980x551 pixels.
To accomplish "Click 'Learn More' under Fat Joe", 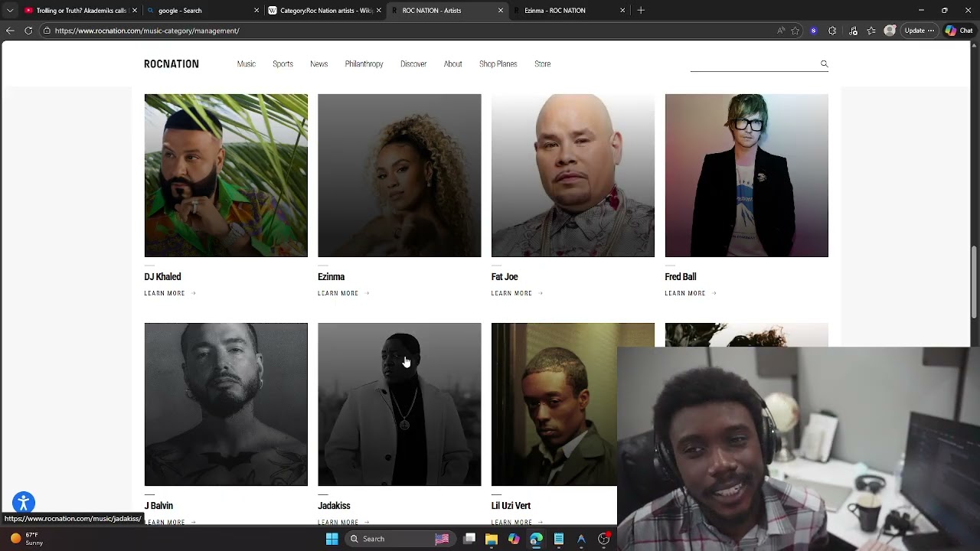I will [517, 294].
